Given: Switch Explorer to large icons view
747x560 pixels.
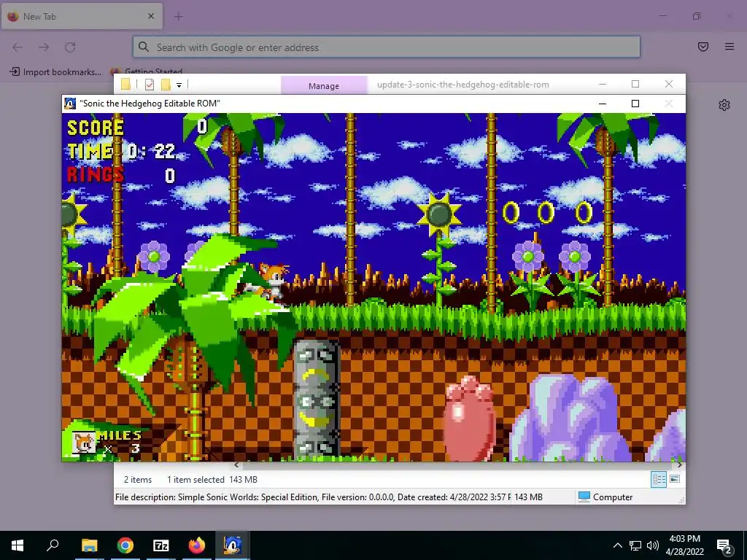Looking at the screenshot, I should click(675, 479).
